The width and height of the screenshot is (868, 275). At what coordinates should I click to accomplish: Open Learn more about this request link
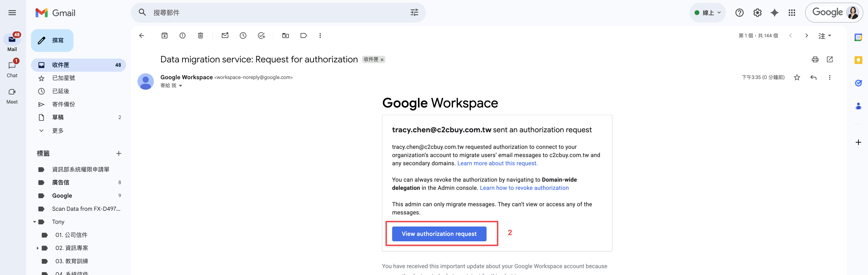coord(497,163)
